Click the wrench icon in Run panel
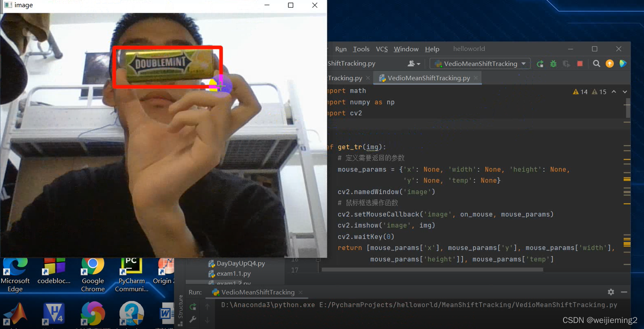This screenshot has width=644, height=329. pos(193,319)
